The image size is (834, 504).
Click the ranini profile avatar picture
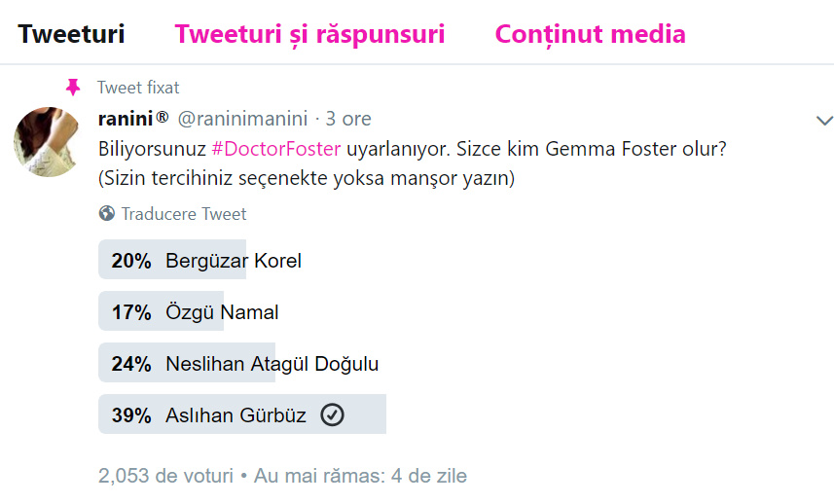[47, 141]
